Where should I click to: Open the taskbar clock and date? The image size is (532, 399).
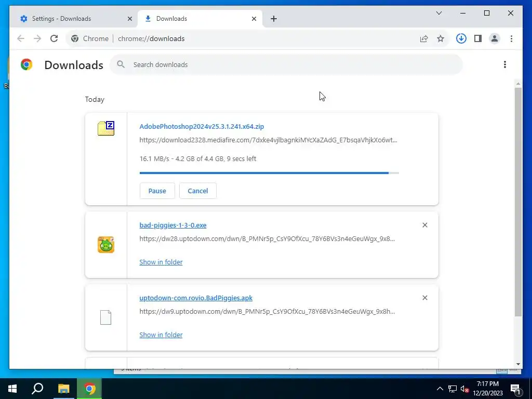[488, 389]
